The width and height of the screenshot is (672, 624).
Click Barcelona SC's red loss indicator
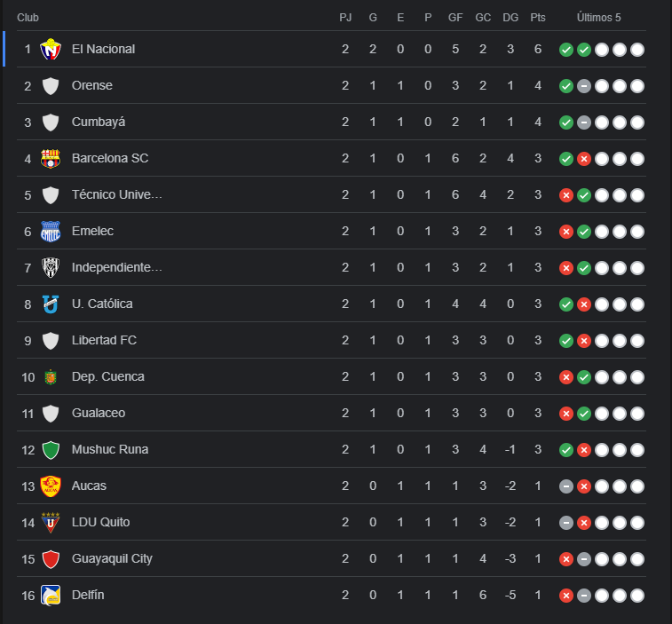click(584, 159)
